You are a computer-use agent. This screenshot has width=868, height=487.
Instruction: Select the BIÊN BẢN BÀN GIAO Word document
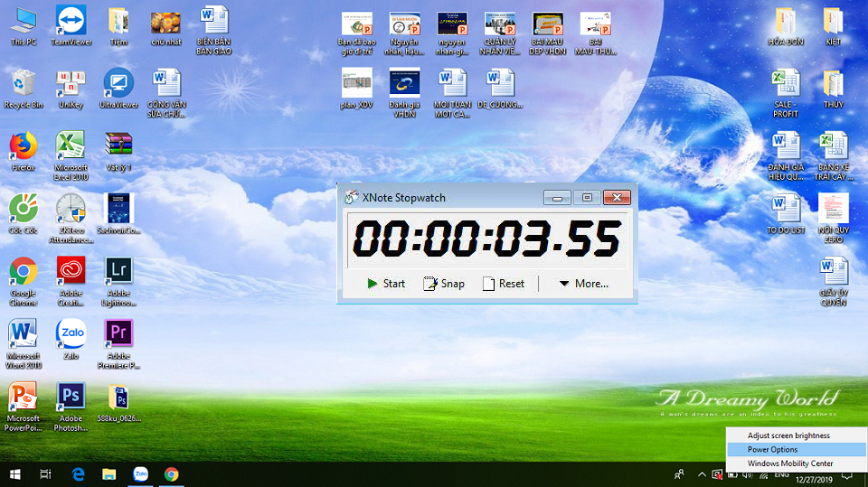tap(213, 31)
